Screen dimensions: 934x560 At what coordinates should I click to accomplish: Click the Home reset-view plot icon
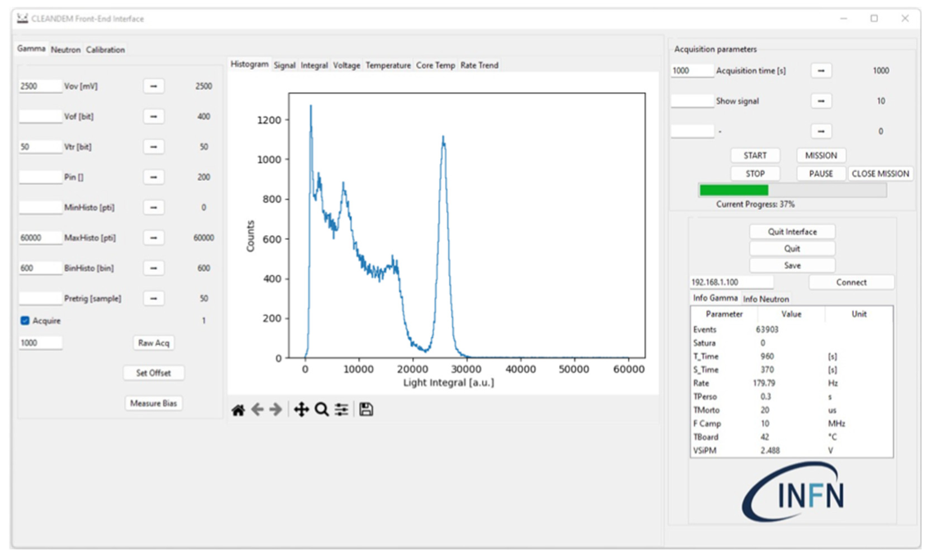coord(238,409)
